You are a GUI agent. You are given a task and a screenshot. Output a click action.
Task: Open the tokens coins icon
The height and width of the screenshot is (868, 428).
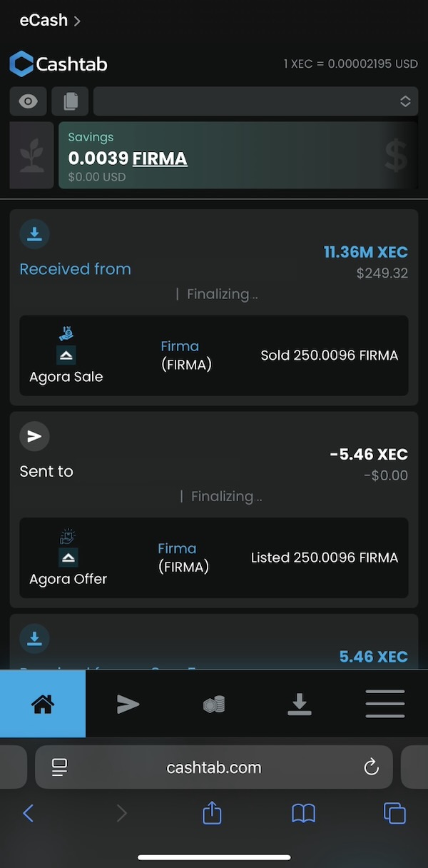pos(214,705)
